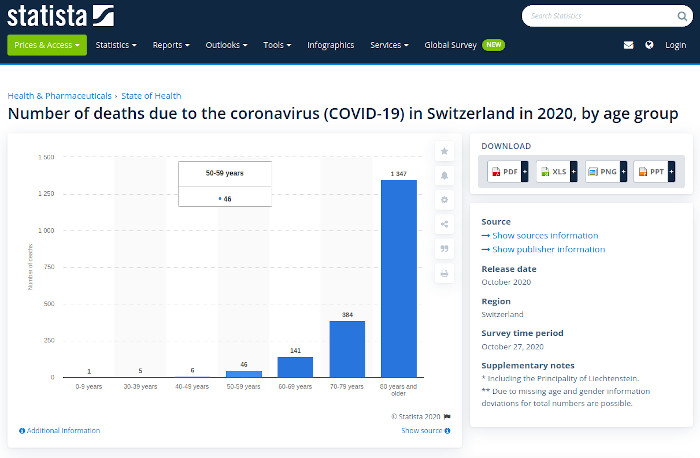The height and width of the screenshot is (458, 700).
Task: Click the '0-9 years' axis label
Action: pos(89,387)
